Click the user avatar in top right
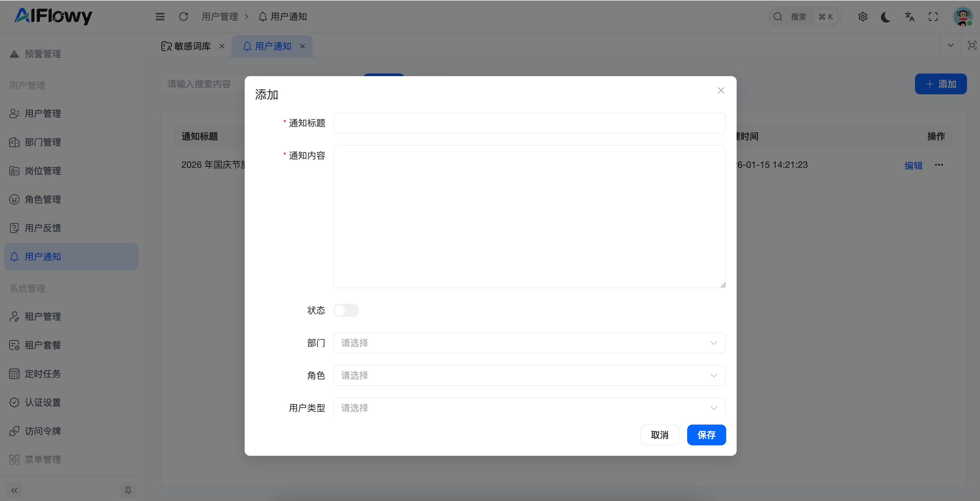The width and height of the screenshot is (980, 501). (x=962, y=17)
